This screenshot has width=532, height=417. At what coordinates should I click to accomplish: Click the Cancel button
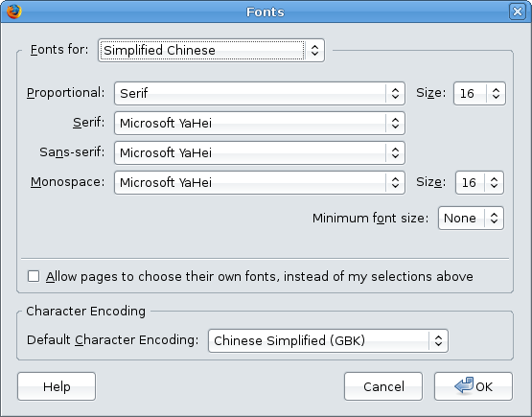pos(383,386)
